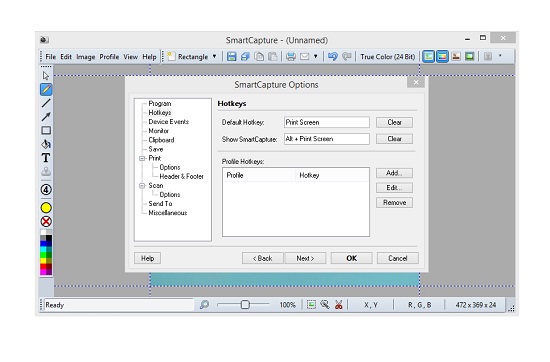550x362 pixels.
Task: Open the Rectangle capture mode dropdown
Action: pos(214,56)
